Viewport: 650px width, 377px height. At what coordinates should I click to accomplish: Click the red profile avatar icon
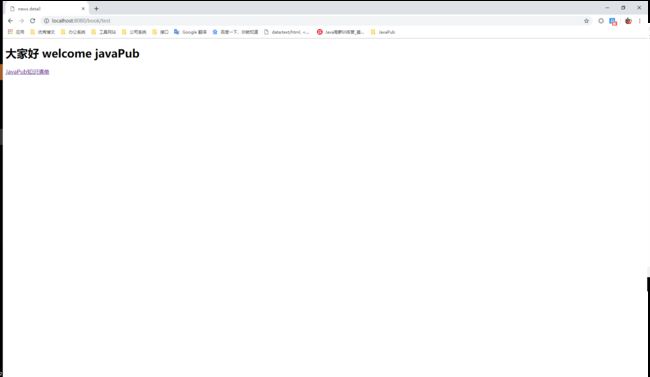coord(628,21)
